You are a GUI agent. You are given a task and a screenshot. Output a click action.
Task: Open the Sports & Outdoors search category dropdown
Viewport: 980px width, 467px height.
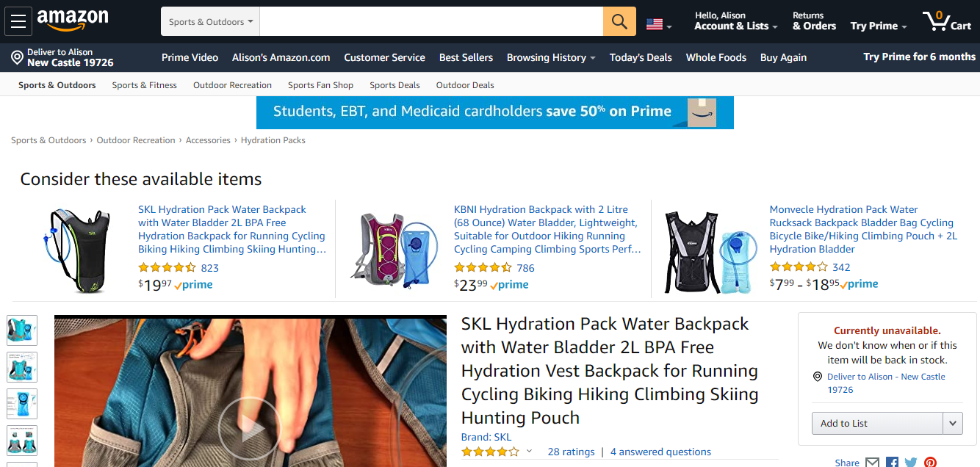coord(210,21)
